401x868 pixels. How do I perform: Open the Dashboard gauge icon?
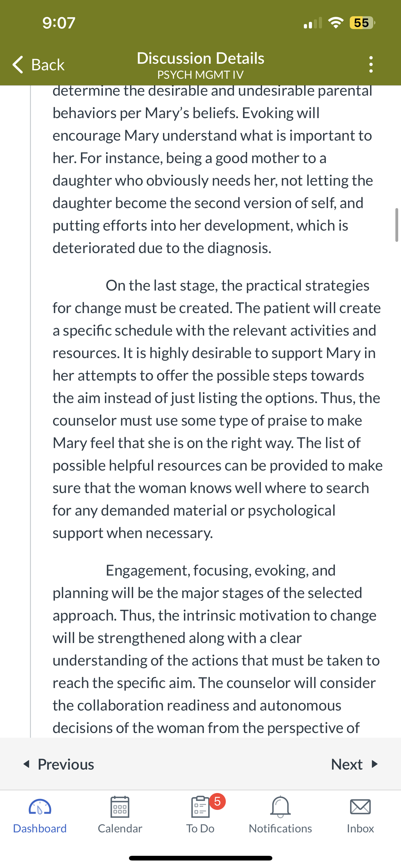tap(40, 807)
